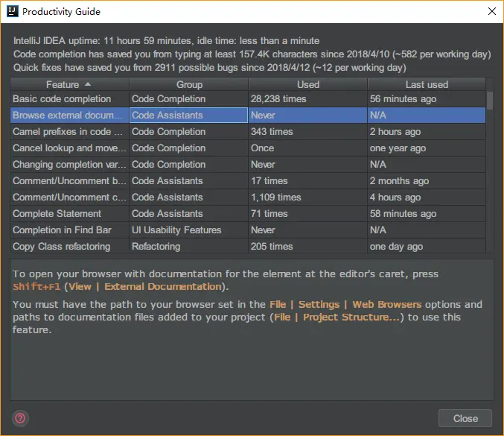
Task: Click the 17 times cell
Action: (x=308, y=181)
